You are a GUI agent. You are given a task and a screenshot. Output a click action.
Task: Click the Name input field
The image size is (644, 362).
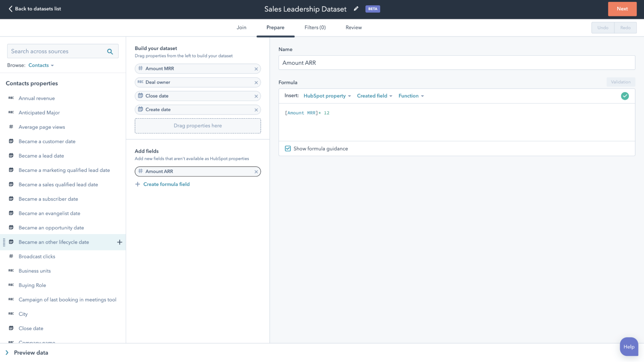(457, 63)
